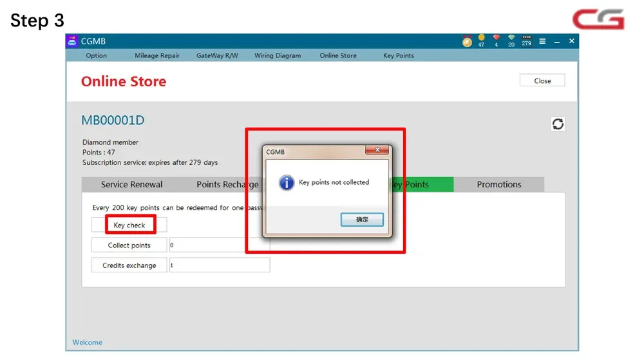The image size is (644, 362).
Task: Click the 'Points : 47' text
Action: (99, 152)
